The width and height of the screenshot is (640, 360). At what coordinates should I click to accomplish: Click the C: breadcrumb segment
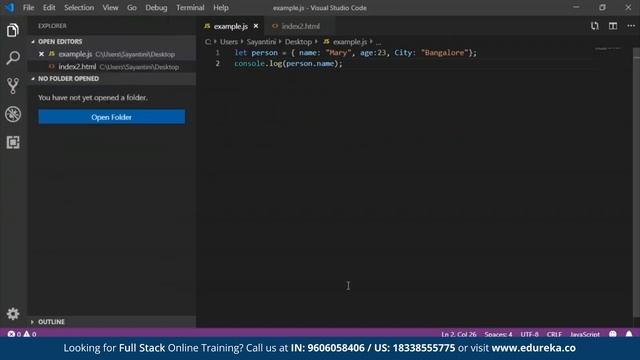208,42
